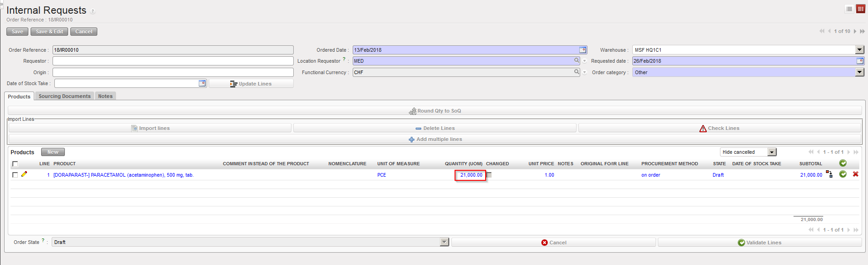Click the red X delete icon on line 1
This screenshot has width=868, height=265.
[x=855, y=174]
